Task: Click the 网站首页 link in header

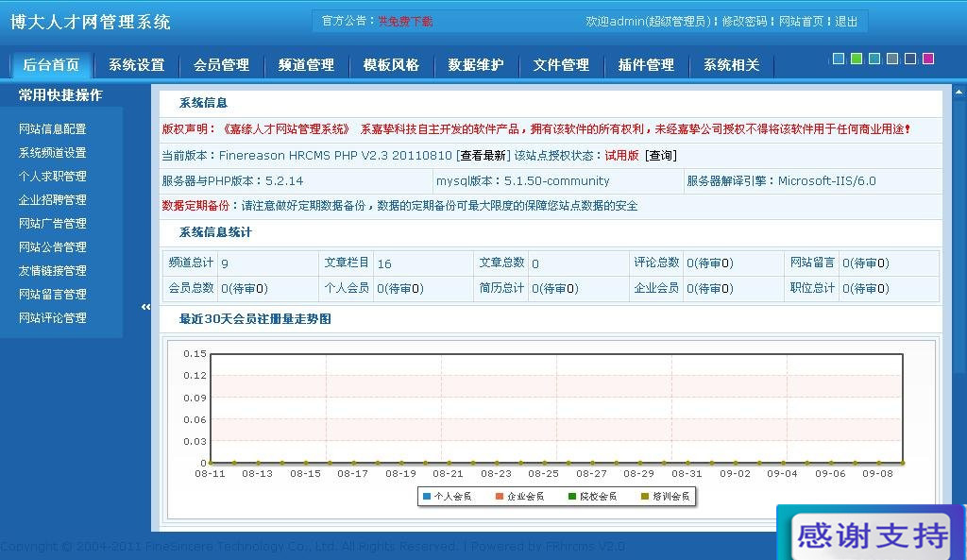Action: tap(801, 22)
